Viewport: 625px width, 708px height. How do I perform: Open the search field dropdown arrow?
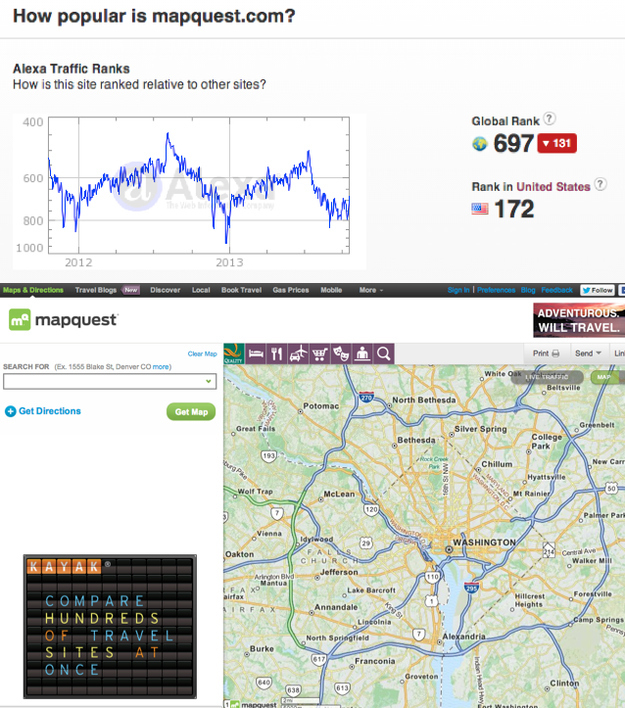[208, 381]
